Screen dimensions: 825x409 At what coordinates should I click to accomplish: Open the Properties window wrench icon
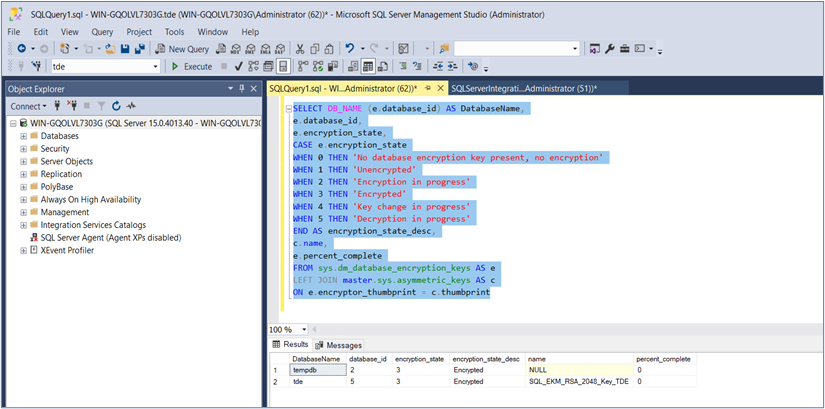pyautogui.click(x=610, y=49)
